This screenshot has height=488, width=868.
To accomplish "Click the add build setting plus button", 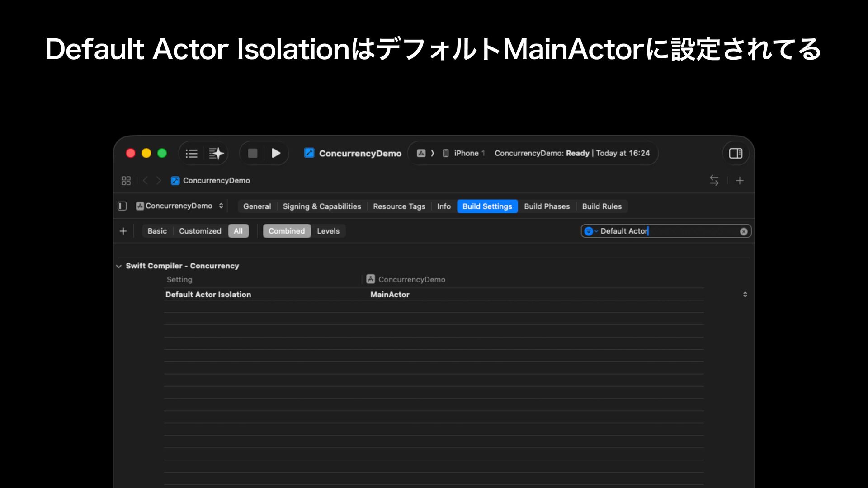I will pyautogui.click(x=123, y=231).
